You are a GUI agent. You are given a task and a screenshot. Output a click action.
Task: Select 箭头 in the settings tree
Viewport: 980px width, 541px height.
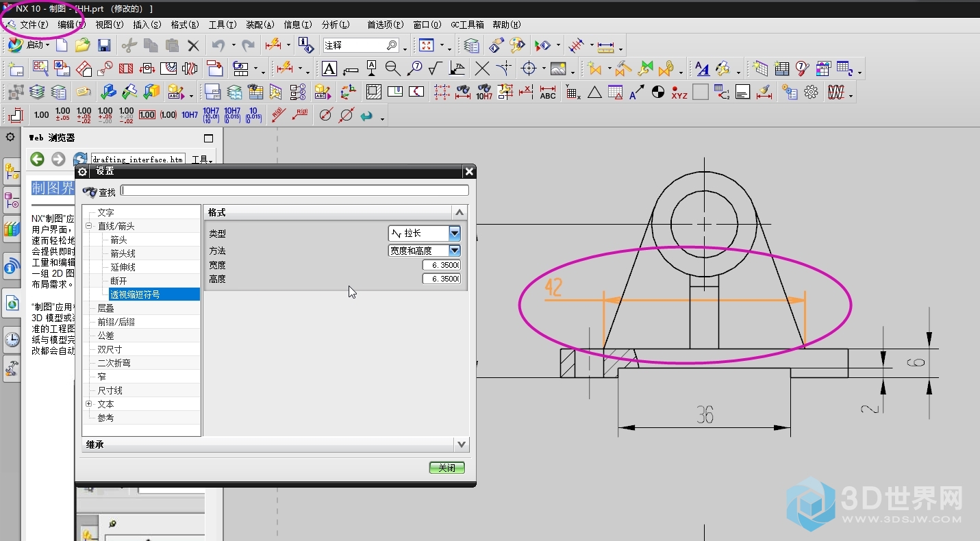(x=119, y=240)
